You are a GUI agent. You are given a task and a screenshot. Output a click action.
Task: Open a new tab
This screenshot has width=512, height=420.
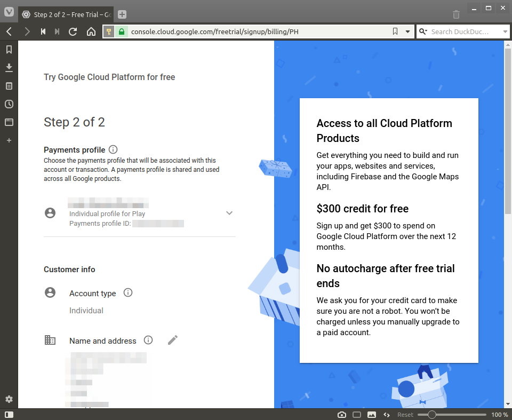point(122,14)
